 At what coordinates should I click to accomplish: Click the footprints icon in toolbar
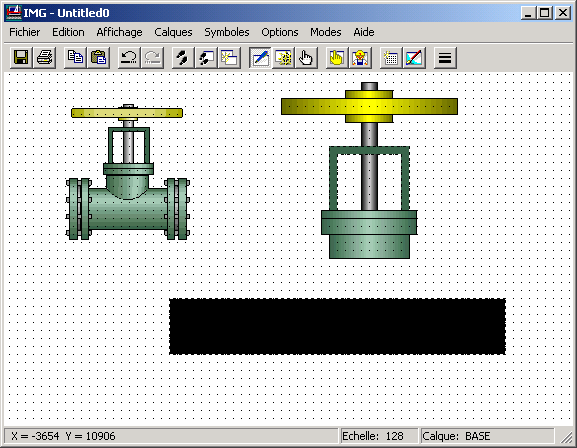(183, 58)
